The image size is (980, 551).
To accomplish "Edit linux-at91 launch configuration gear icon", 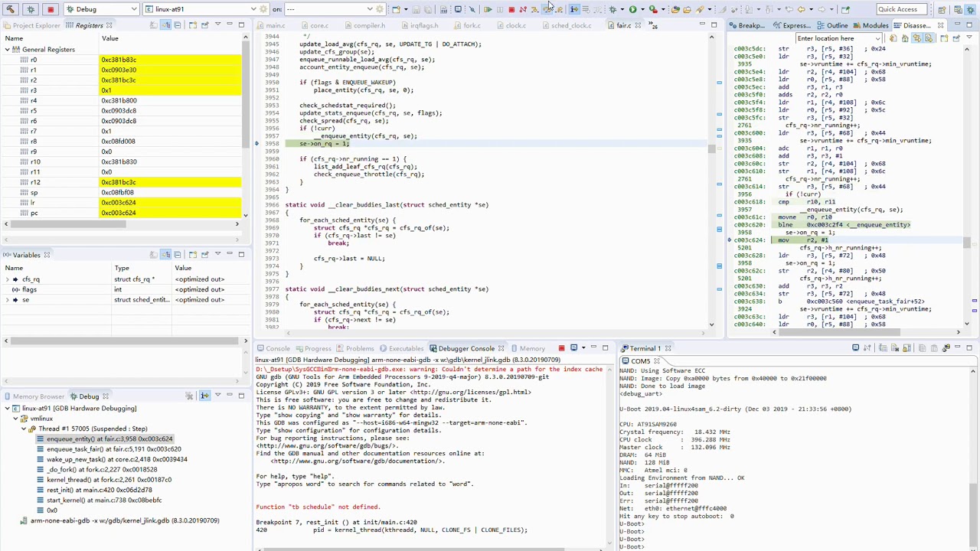I will [x=264, y=9].
